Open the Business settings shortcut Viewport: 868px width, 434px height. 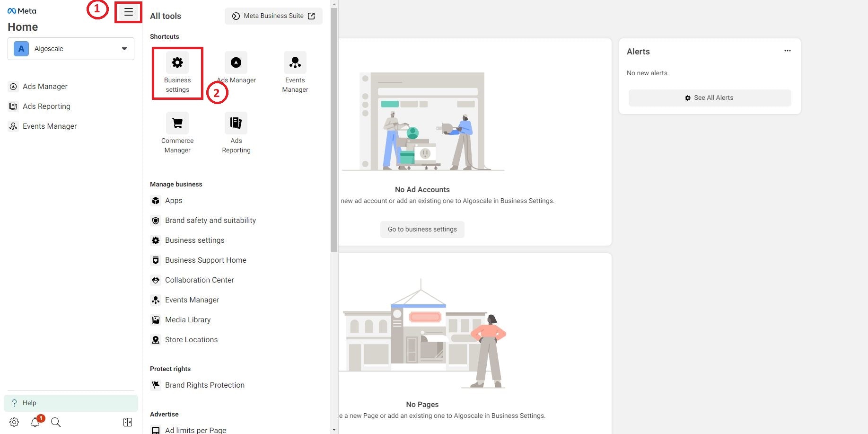click(x=177, y=73)
